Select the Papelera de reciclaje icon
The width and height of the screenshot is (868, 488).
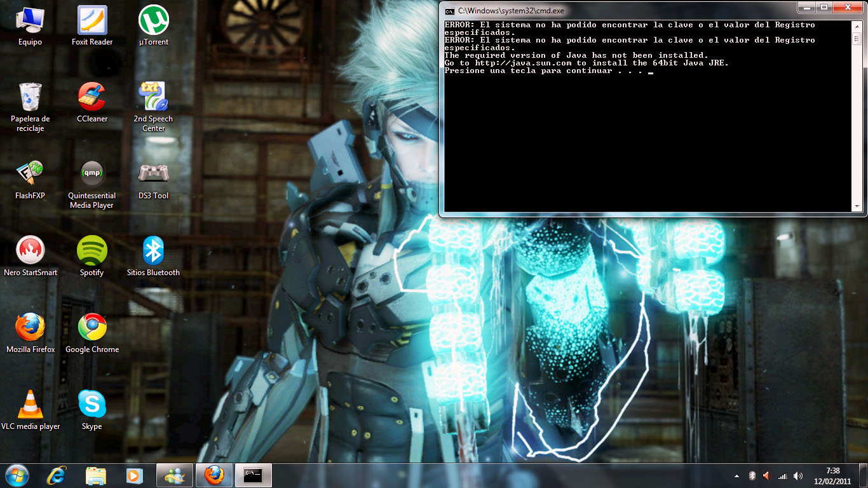(30, 107)
